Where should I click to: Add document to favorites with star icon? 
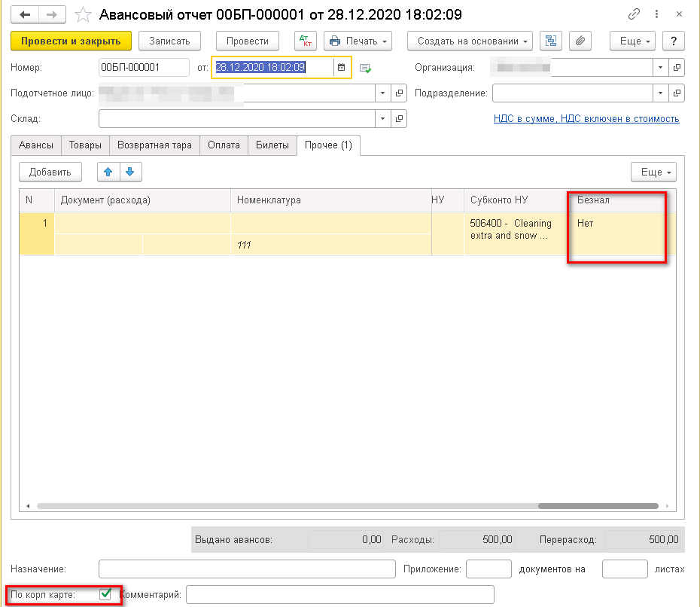pyautogui.click(x=84, y=14)
